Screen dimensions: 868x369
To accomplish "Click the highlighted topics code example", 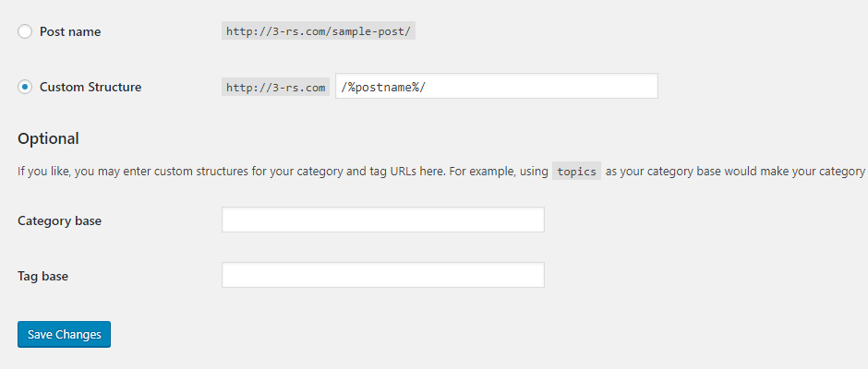I will 577,171.
